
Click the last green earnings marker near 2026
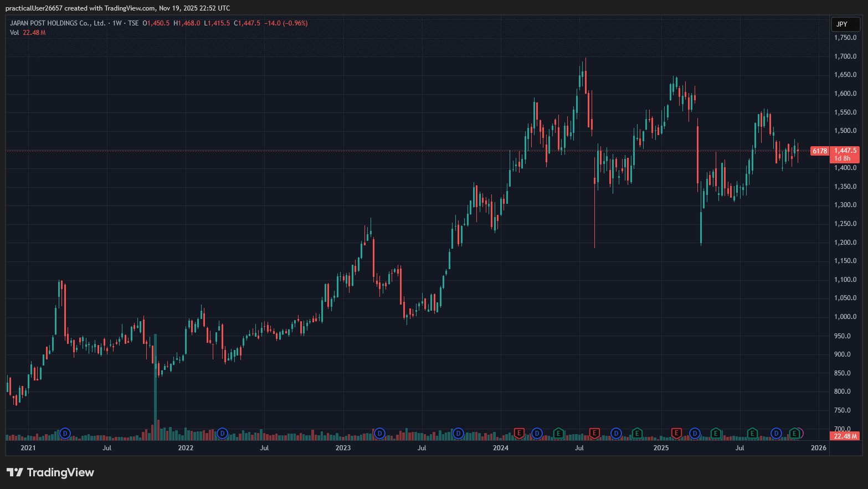click(795, 433)
